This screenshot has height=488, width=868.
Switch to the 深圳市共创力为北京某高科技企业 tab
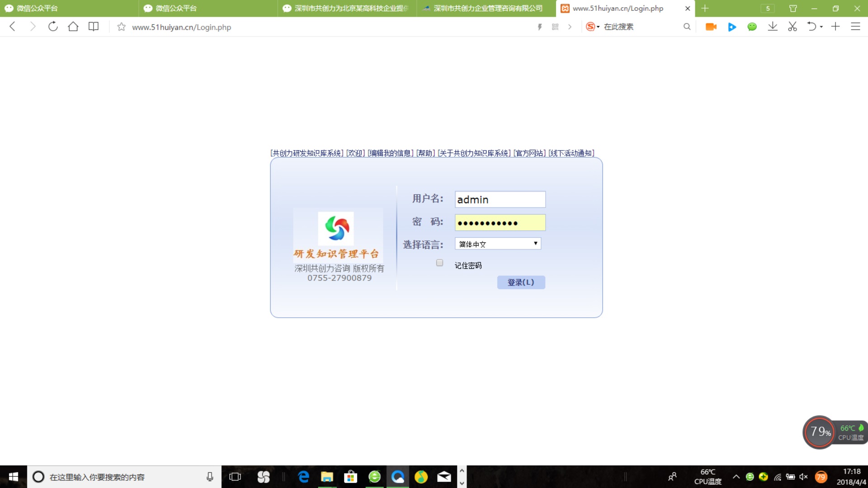(347, 8)
